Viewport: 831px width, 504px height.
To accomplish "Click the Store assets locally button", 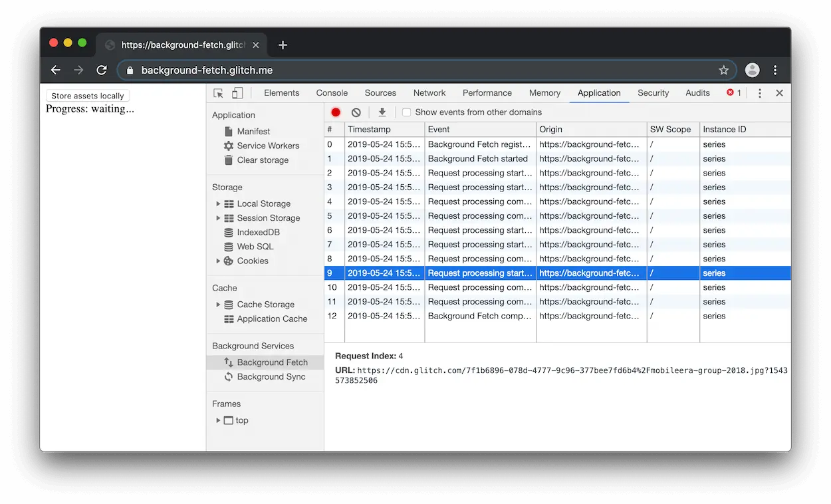I will point(88,96).
